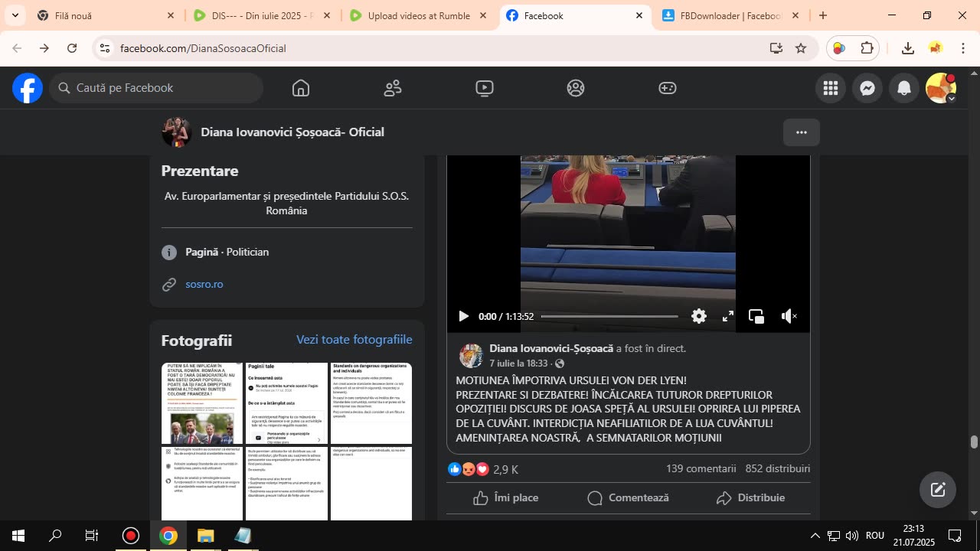Reload the current page

point(72,48)
